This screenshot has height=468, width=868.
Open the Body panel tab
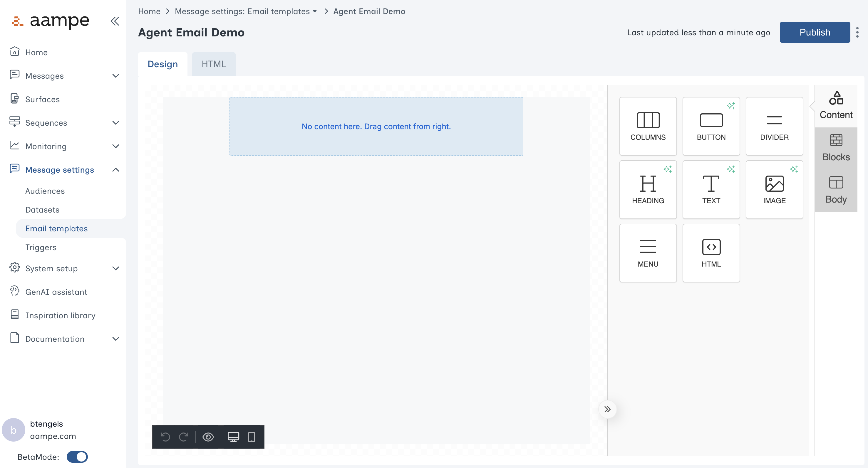(x=836, y=190)
